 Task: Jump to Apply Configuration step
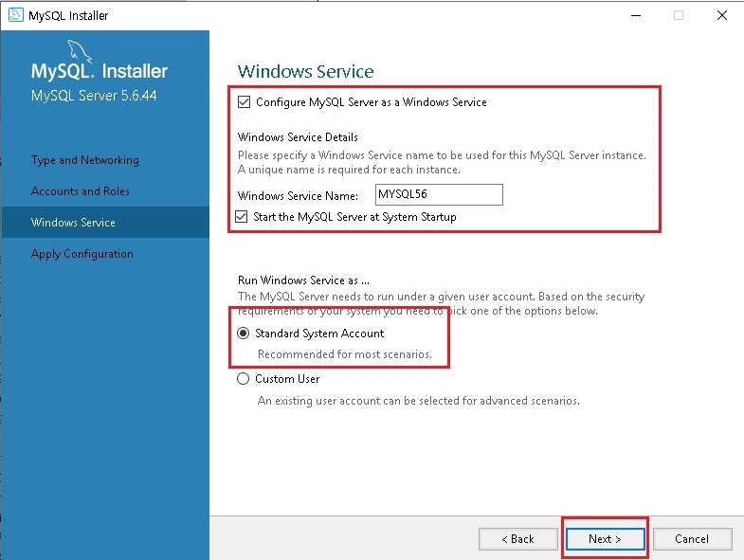[x=82, y=254]
